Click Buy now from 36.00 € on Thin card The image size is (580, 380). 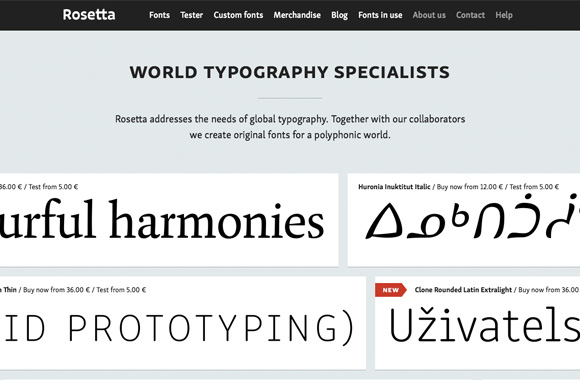(x=57, y=290)
